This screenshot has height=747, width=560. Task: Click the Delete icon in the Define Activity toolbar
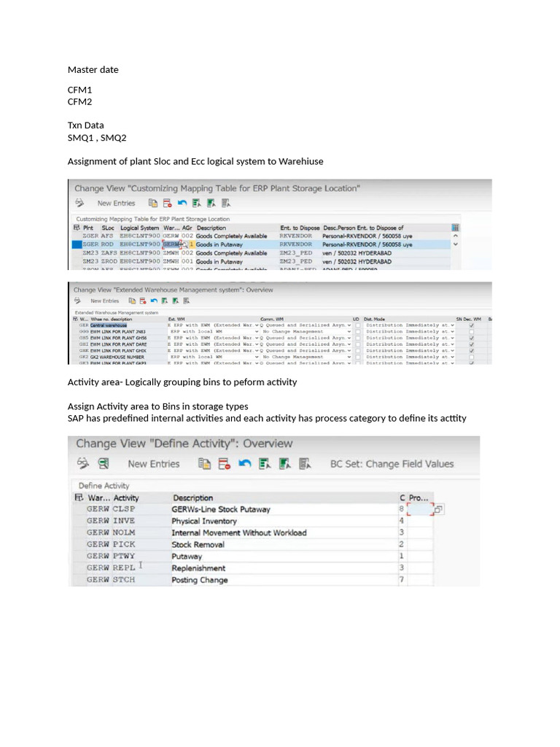225,463
